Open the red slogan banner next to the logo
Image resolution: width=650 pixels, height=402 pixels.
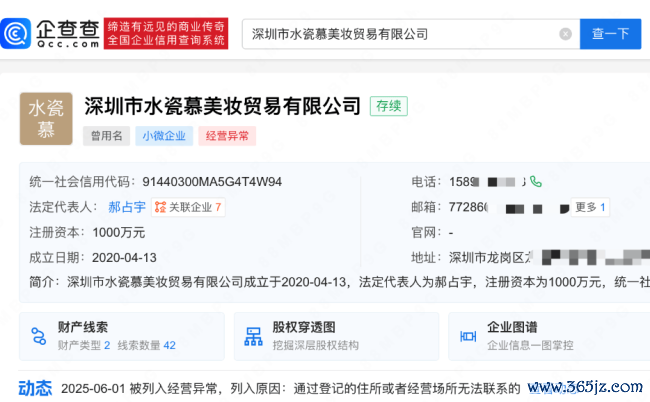coord(166,34)
